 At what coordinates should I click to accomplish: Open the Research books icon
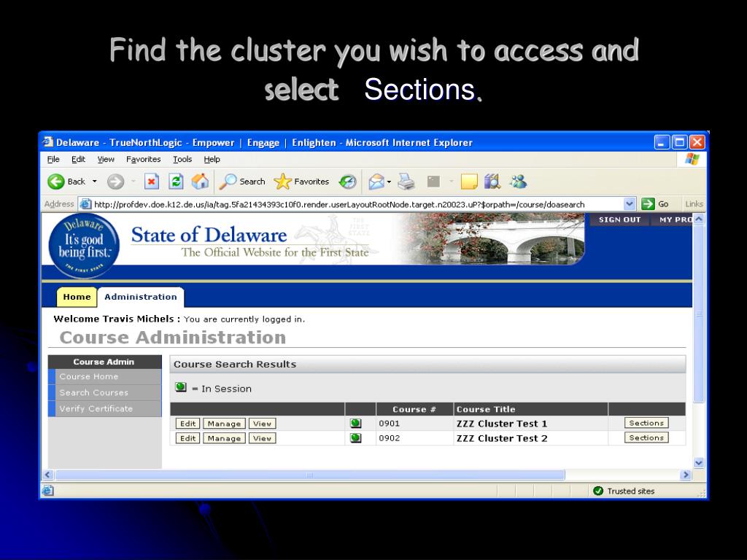[492, 182]
